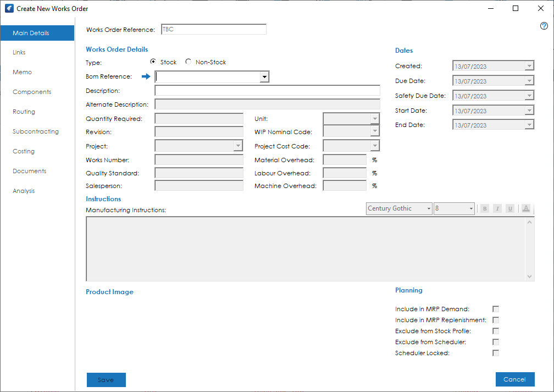The image size is (554, 392).
Task: Click instructions scrollbar up arrow
Action: [x=529, y=222]
